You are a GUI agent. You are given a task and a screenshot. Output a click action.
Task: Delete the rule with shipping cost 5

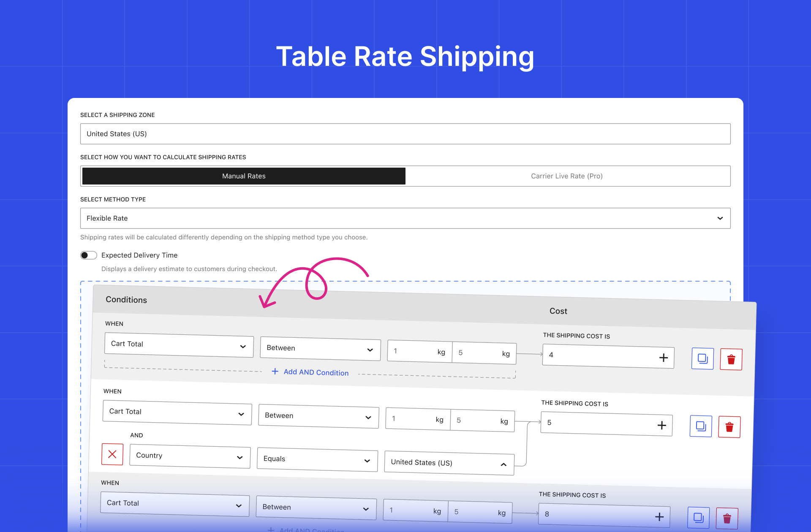pos(729,427)
